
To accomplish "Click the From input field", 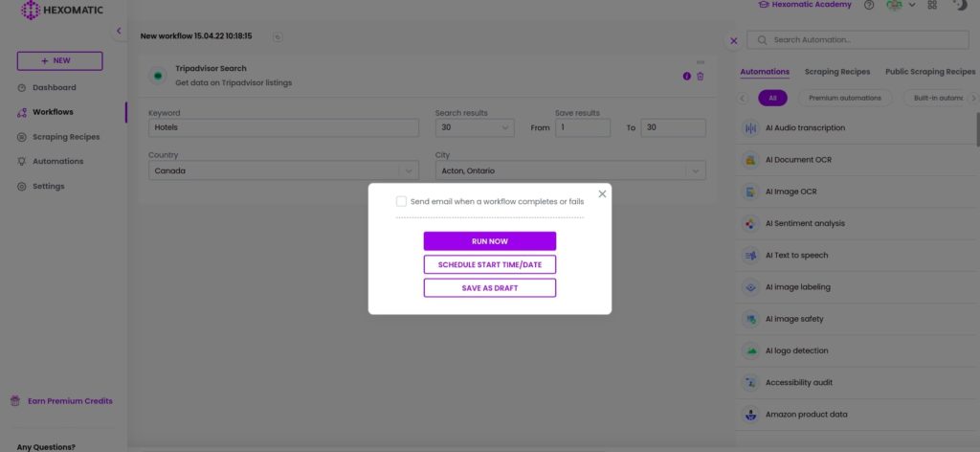I will click(583, 127).
